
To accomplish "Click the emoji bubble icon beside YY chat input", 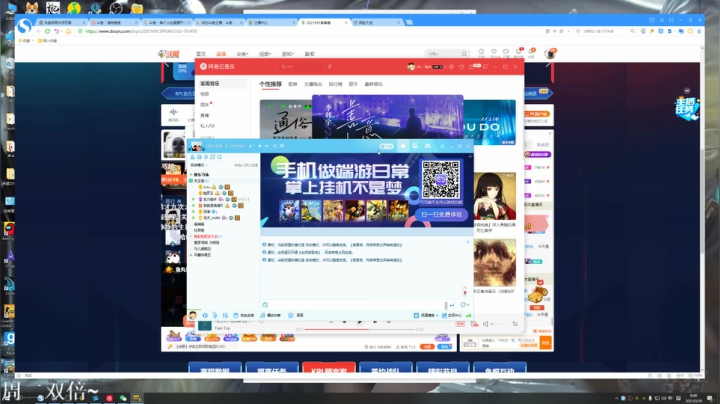I will 463,305.
